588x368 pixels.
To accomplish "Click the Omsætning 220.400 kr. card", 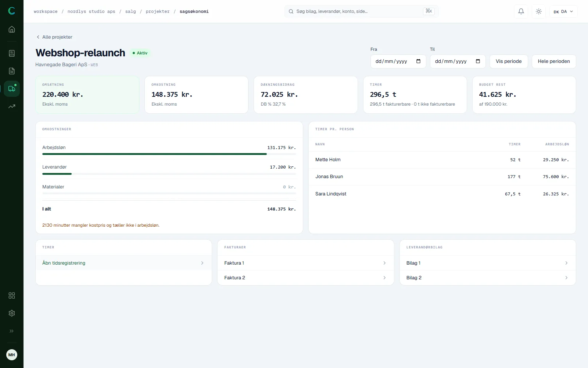I will (87, 95).
